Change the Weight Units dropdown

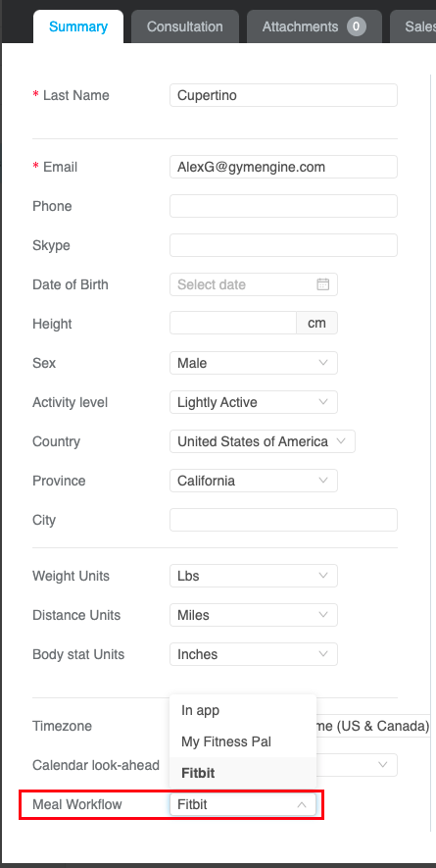254,577
